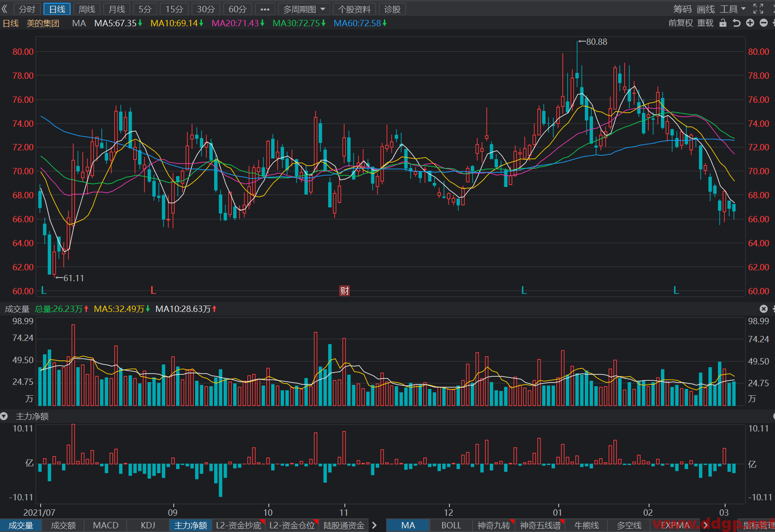The image size is (775, 532).
Task: Click 重载 to reload data
Action: point(705,23)
